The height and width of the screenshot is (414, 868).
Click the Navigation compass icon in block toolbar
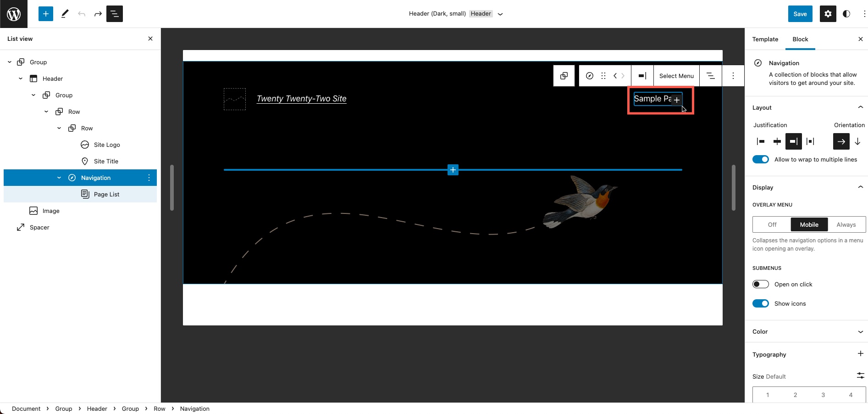(590, 76)
